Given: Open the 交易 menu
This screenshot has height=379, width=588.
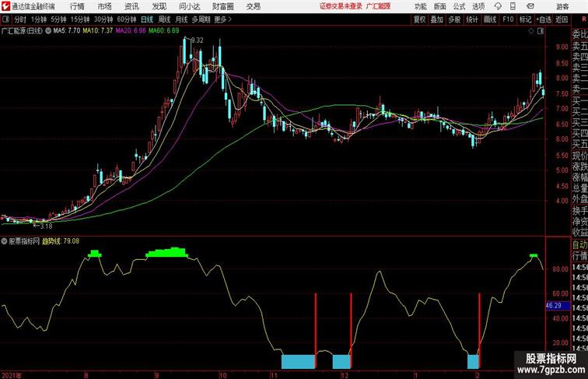Looking at the screenshot, I should (x=253, y=6).
